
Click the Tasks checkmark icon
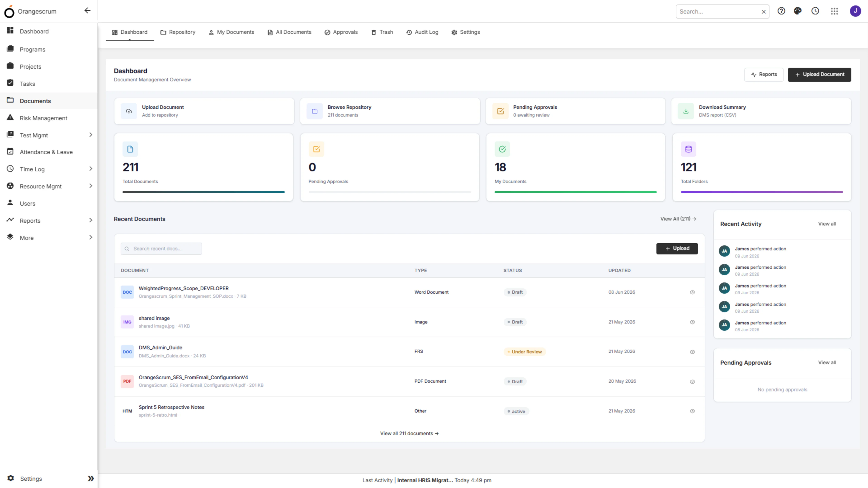click(x=10, y=83)
